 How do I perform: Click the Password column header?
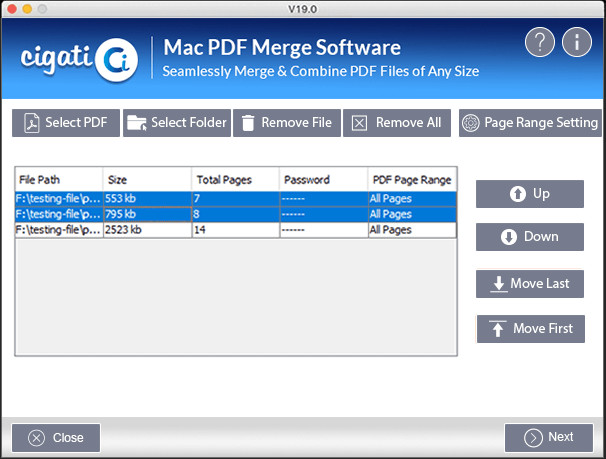[x=323, y=180]
